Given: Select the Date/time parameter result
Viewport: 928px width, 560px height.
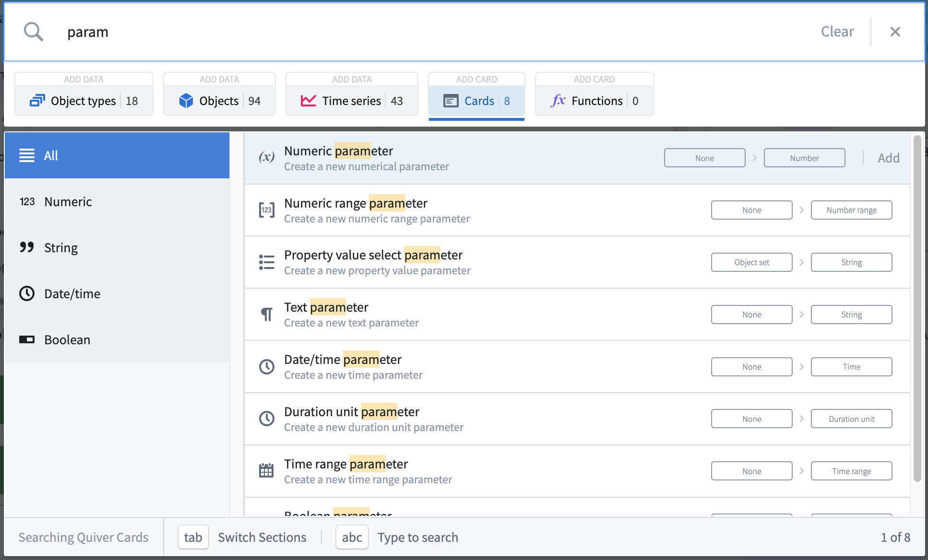Looking at the screenshot, I should coord(577,367).
